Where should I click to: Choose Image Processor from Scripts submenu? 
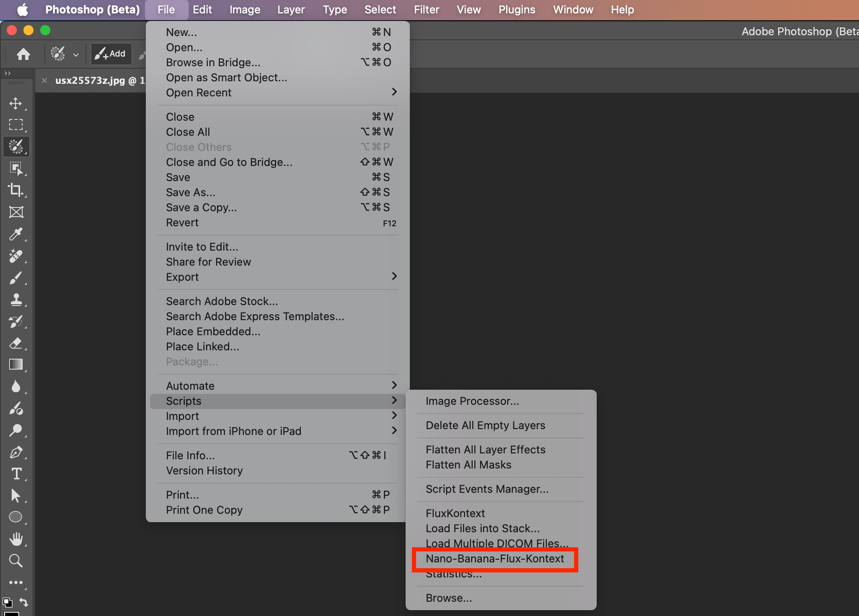pyautogui.click(x=472, y=401)
